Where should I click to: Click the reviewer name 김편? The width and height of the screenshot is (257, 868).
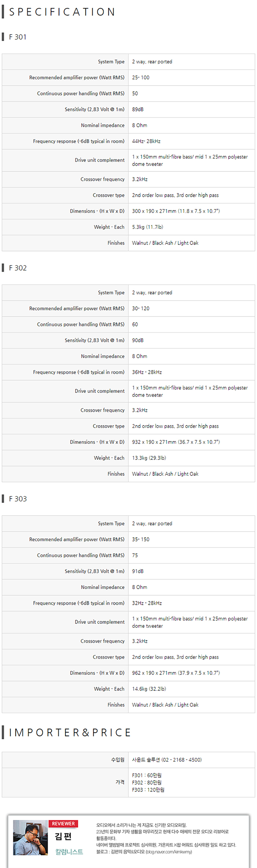[x=63, y=836]
